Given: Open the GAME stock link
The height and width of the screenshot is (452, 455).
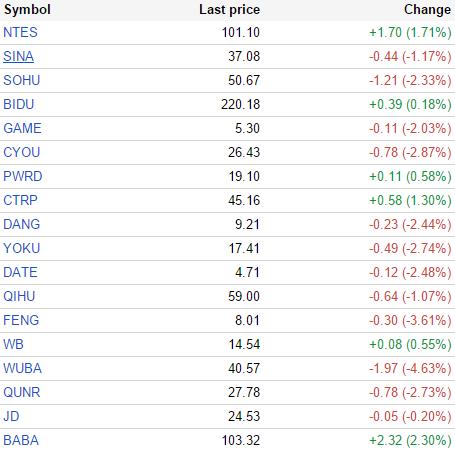Looking at the screenshot, I should (22, 128).
